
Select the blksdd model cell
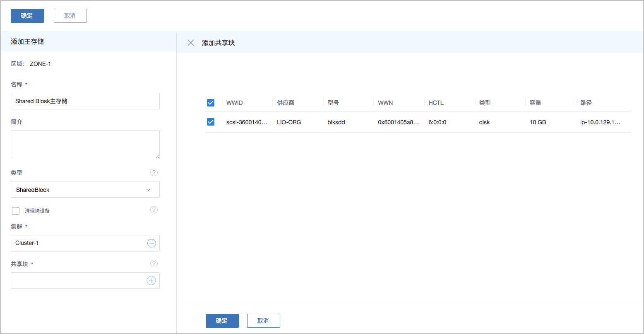[336, 122]
